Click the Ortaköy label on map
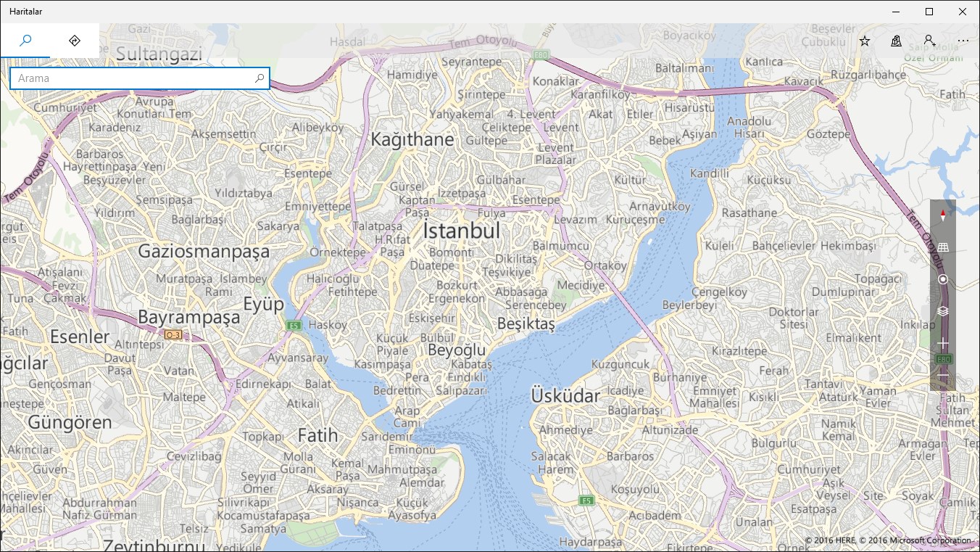 pyautogui.click(x=605, y=265)
